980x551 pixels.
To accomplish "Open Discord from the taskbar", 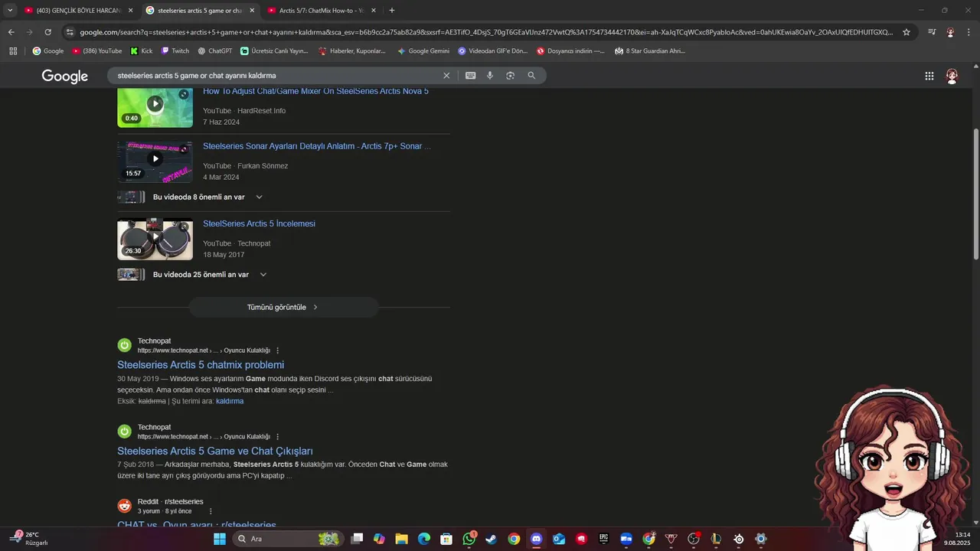I will click(x=536, y=539).
